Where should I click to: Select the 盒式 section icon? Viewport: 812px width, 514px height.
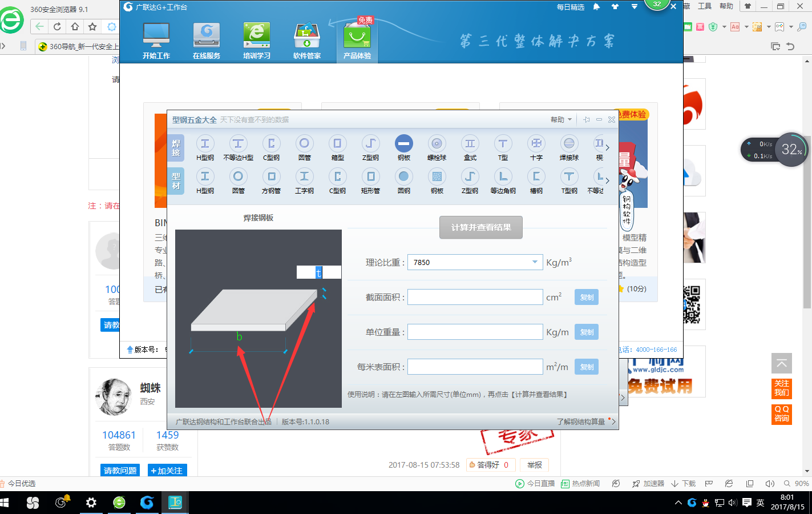coord(470,148)
